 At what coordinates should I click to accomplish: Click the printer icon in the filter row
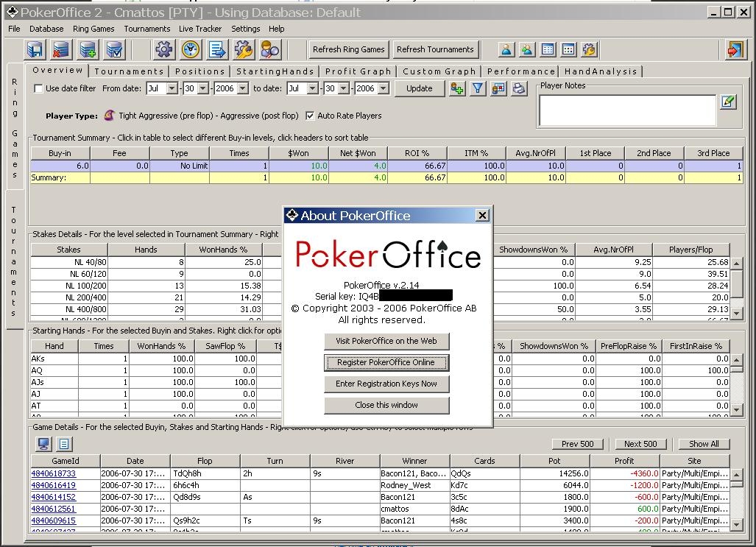(519, 88)
